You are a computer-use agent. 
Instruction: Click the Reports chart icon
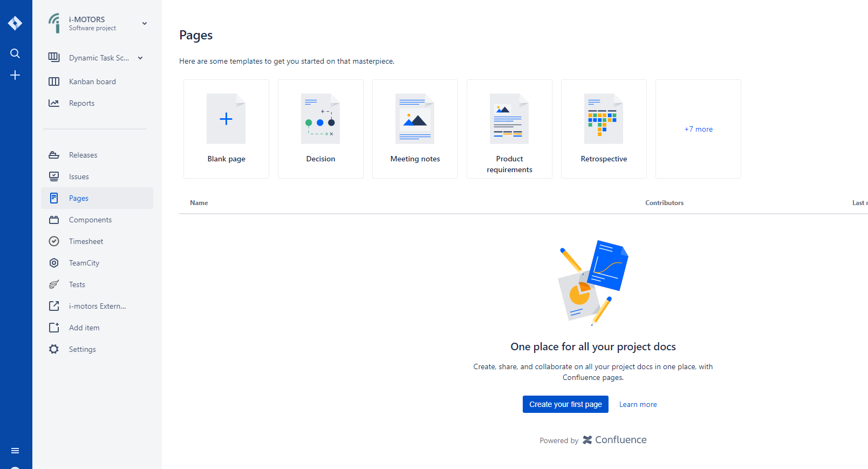[54, 103]
